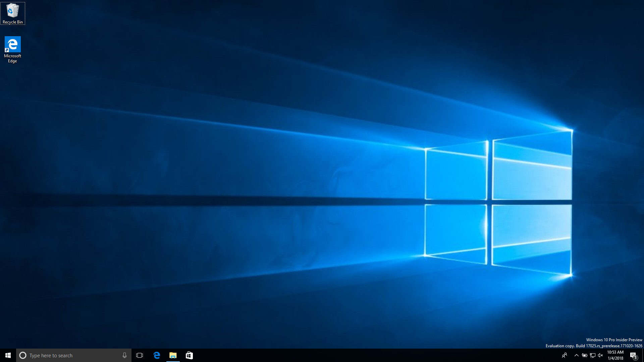Click the 'Recycle Bin' label text

pos(13,22)
